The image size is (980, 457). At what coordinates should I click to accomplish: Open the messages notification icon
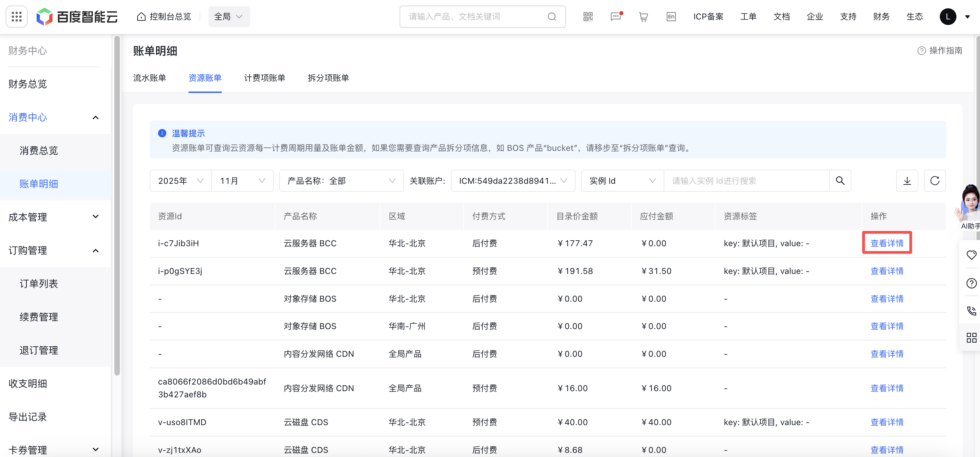coord(616,17)
